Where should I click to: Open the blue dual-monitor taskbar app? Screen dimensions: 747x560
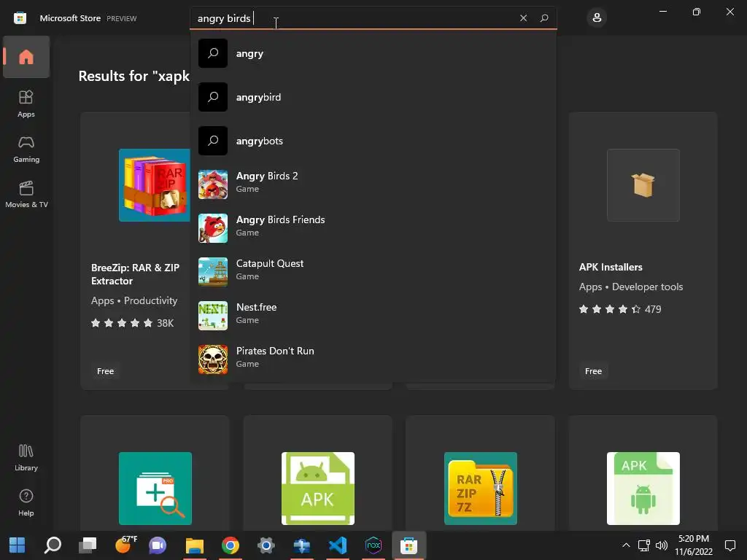pos(301,545)
